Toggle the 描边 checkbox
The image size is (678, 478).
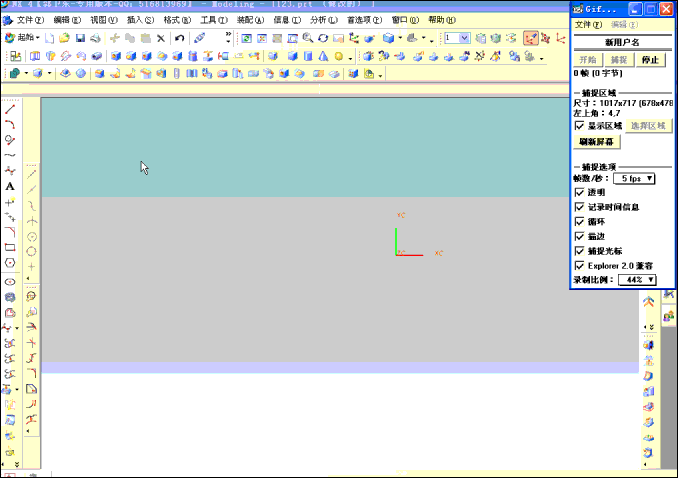[579, 236]
